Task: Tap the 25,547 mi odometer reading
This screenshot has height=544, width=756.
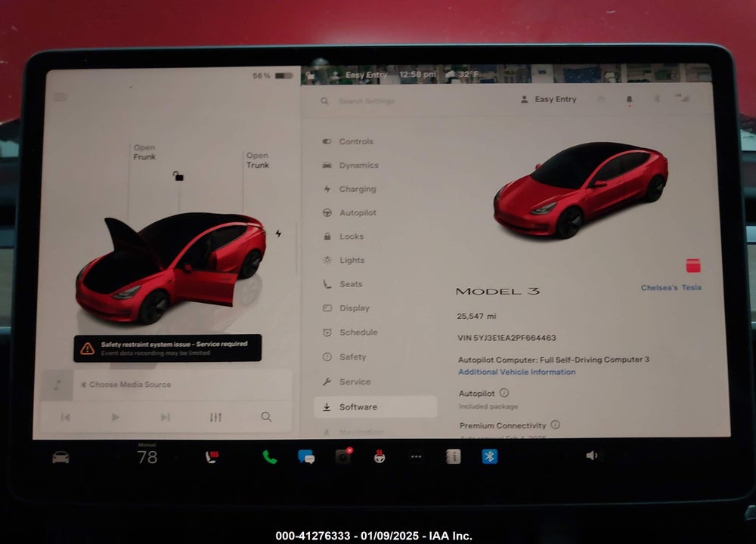Action: pyautogui.click(x=476, y=316)
